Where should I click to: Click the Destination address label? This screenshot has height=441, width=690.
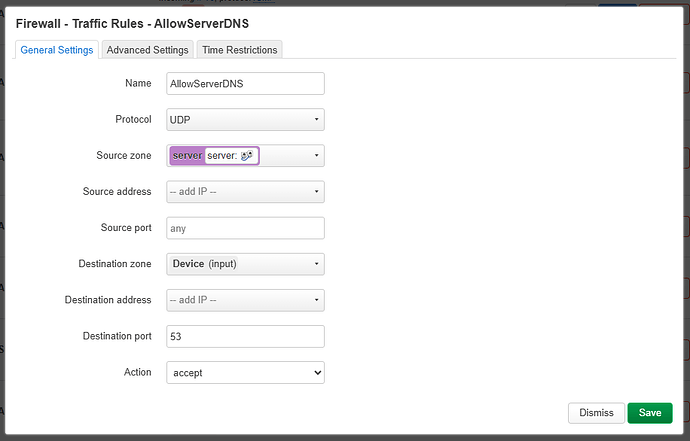click(108, 300)
